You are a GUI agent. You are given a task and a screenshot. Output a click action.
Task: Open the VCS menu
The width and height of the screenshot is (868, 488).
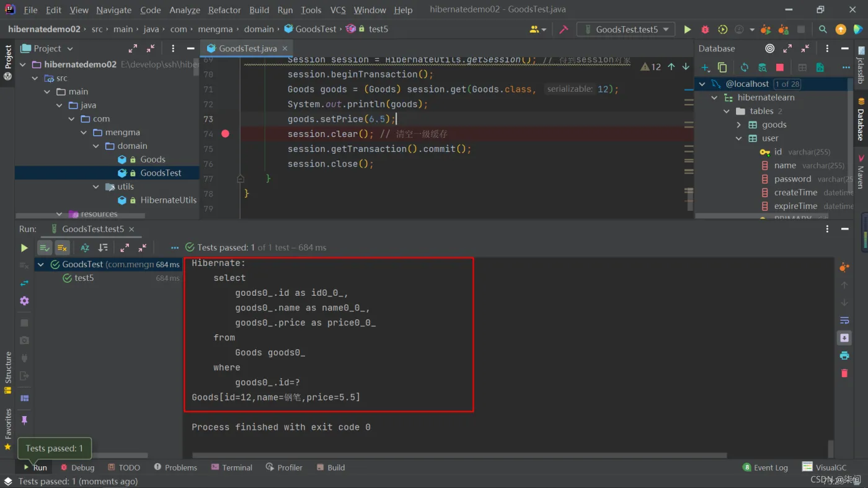pyautogui.click(x=338, y=10)
